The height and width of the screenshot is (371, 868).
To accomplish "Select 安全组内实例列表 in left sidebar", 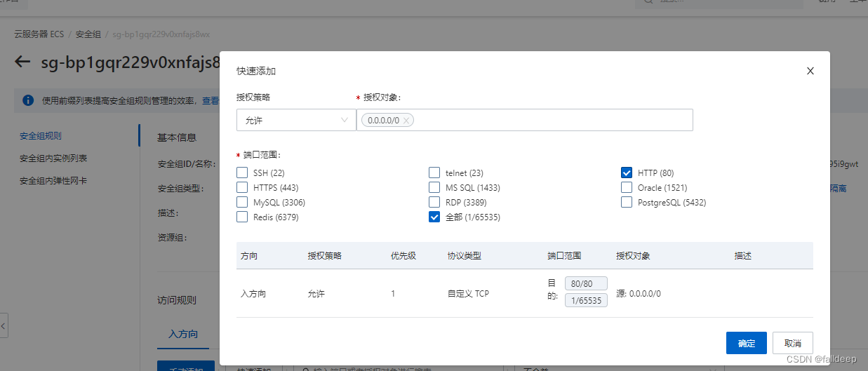I will pos(53,158).
